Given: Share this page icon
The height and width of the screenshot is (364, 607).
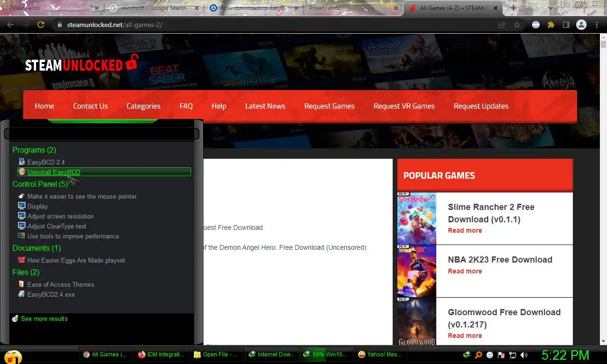Looking at the screenshot, I should (502, 25).
